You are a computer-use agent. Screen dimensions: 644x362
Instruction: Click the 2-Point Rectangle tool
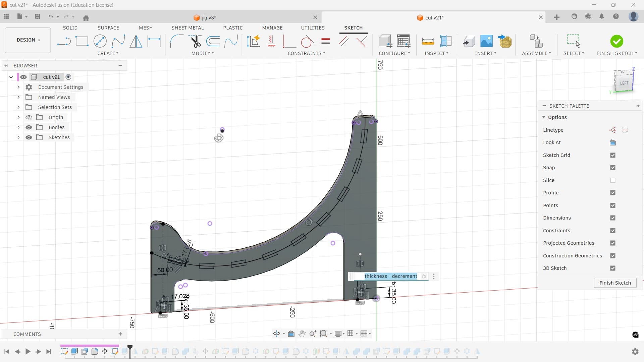[x=82, y=42]
